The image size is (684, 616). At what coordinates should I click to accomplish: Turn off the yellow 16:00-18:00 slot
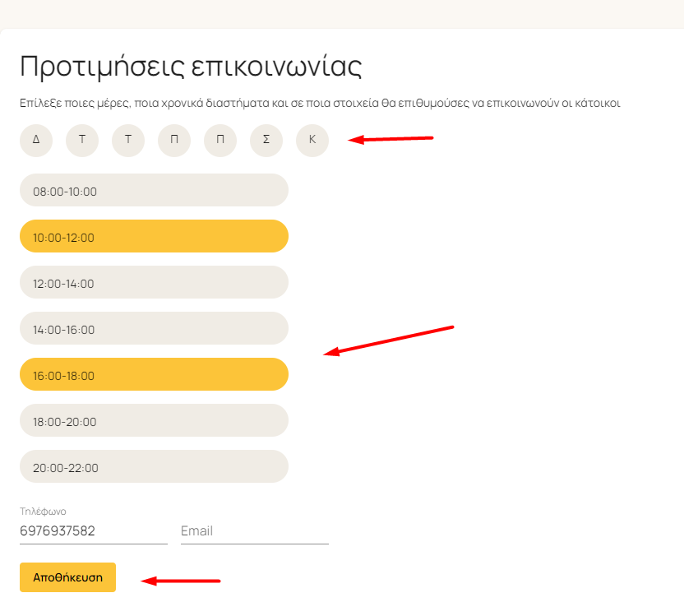coord(154,374)
